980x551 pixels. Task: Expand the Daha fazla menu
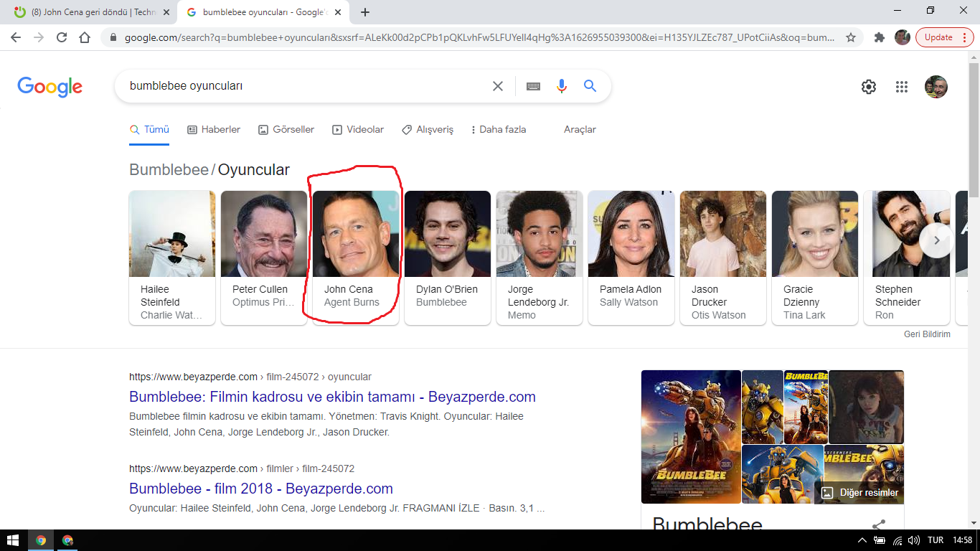499,130
